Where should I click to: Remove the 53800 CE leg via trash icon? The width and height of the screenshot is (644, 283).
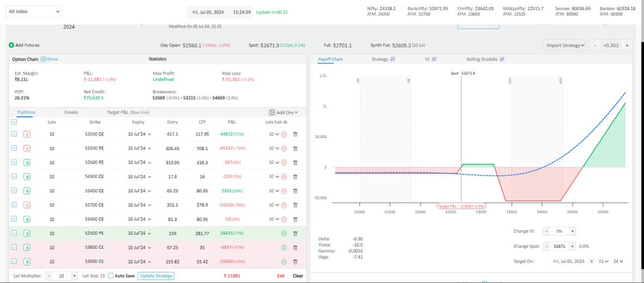tap(295, 247)
